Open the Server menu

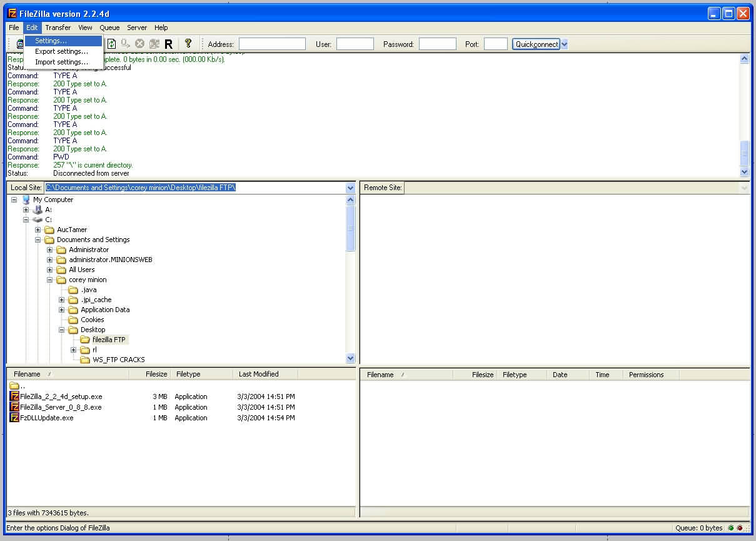click(137, 28)
